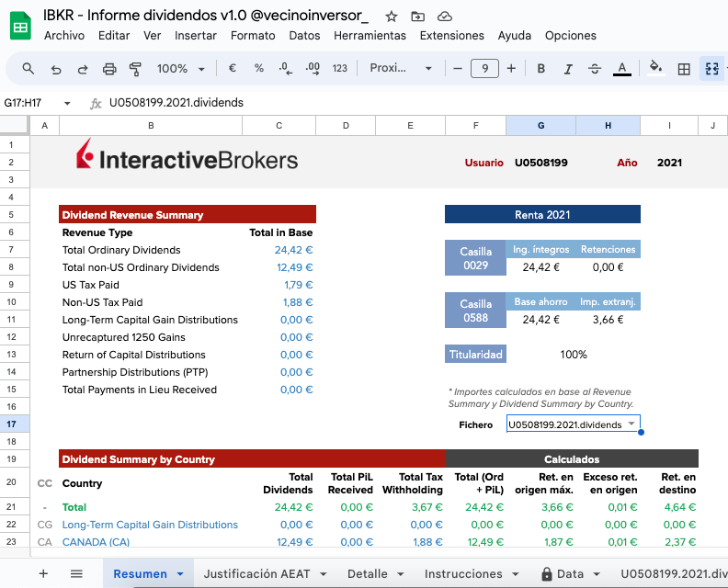Viewport: 728px width, 588px height.
Task: Rename the document title
Action: (x=206, y=16)
